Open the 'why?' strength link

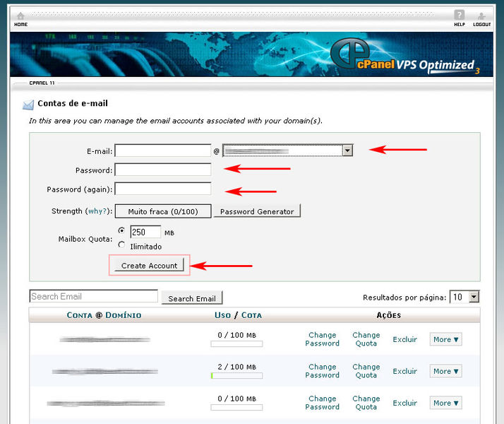[x=97, y=211]
